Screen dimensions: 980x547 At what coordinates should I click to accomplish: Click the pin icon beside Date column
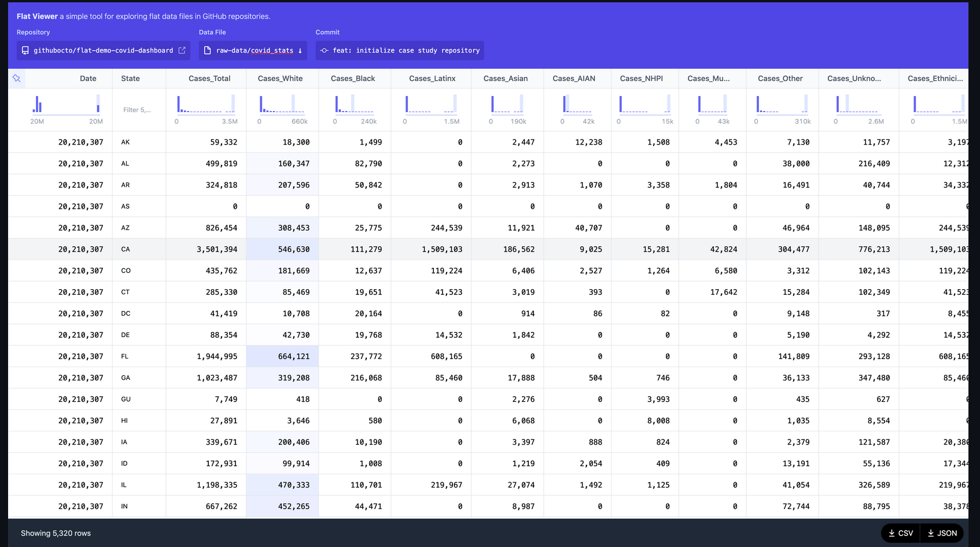(x=17, y=79)
